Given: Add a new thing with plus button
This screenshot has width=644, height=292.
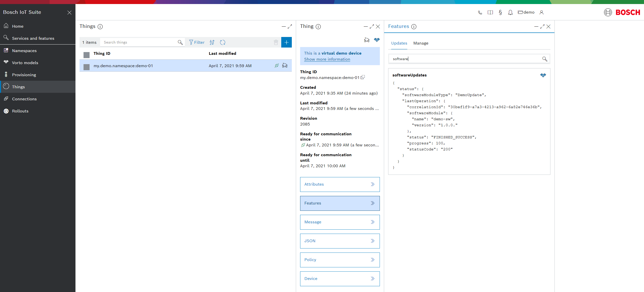Looking at the screenshot, I should point(287,42).
